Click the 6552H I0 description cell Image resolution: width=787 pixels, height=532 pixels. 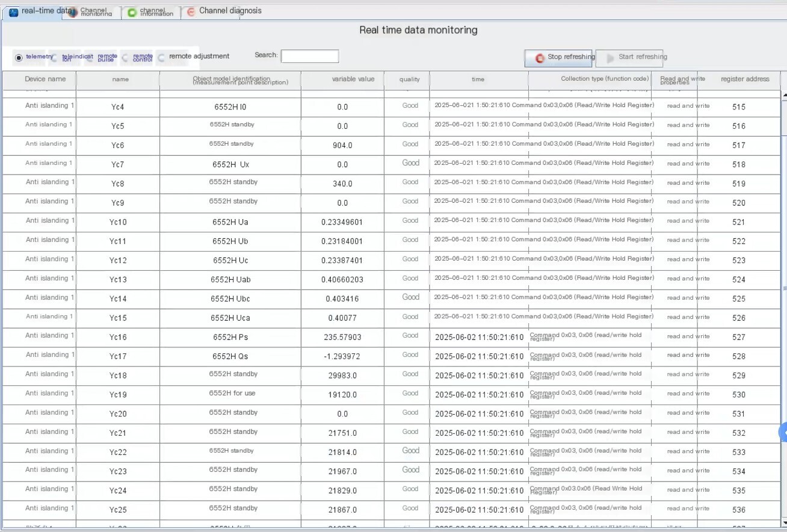pos(230,107)
